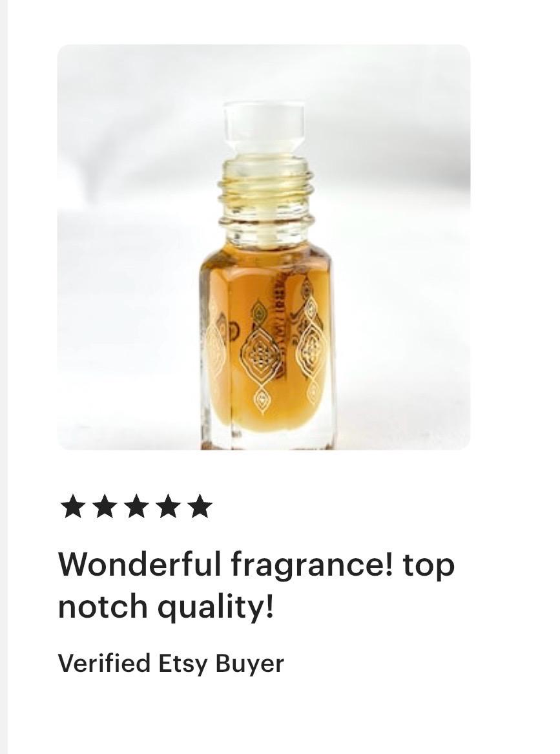Click the first rating star
The height and width of the screenshot is (754, 560).
[x=72, y=506]
